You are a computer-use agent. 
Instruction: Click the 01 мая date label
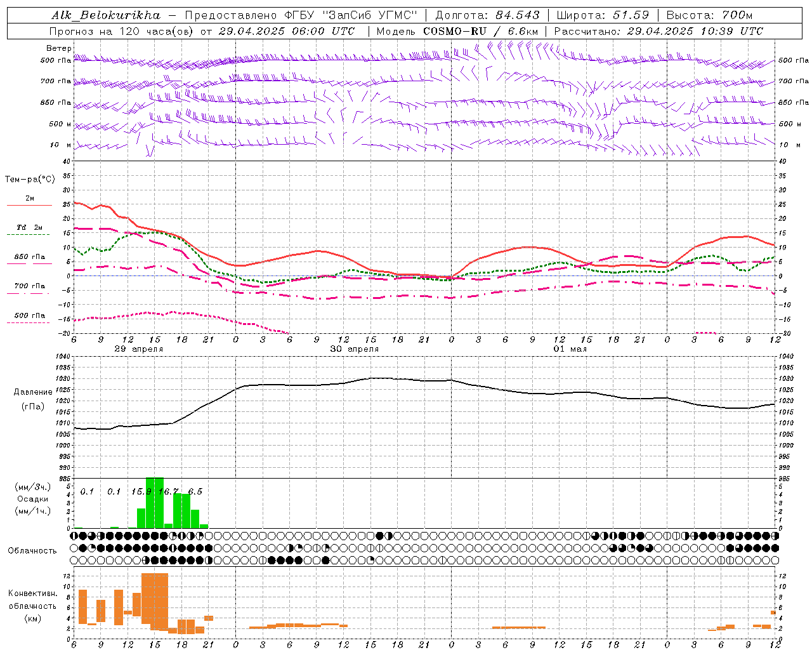(570, 349)
